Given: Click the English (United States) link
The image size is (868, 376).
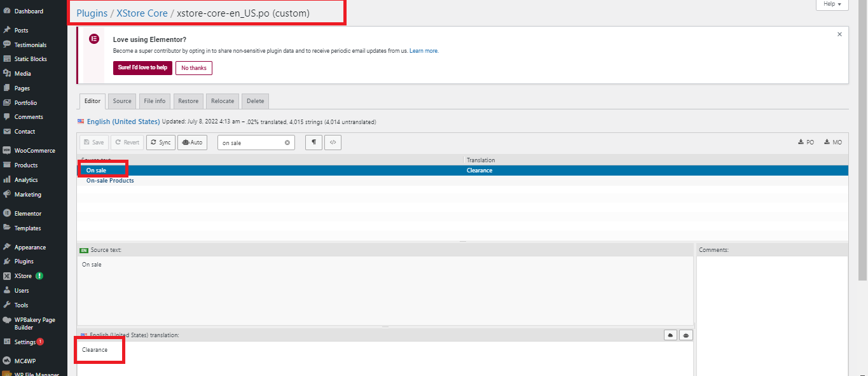Looking at the screenshot, I should point(123,122).
